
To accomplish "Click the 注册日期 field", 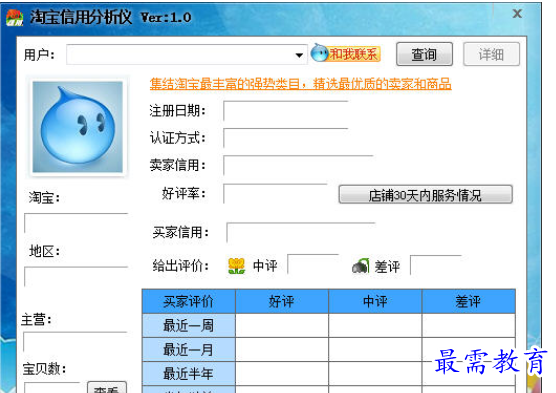I will click(x=286, y=111).
